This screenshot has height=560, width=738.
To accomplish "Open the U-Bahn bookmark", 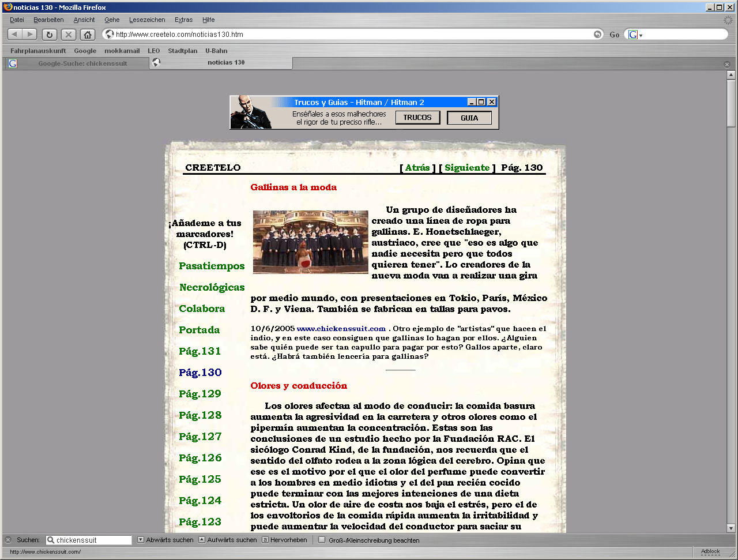I will click(216, 51).
